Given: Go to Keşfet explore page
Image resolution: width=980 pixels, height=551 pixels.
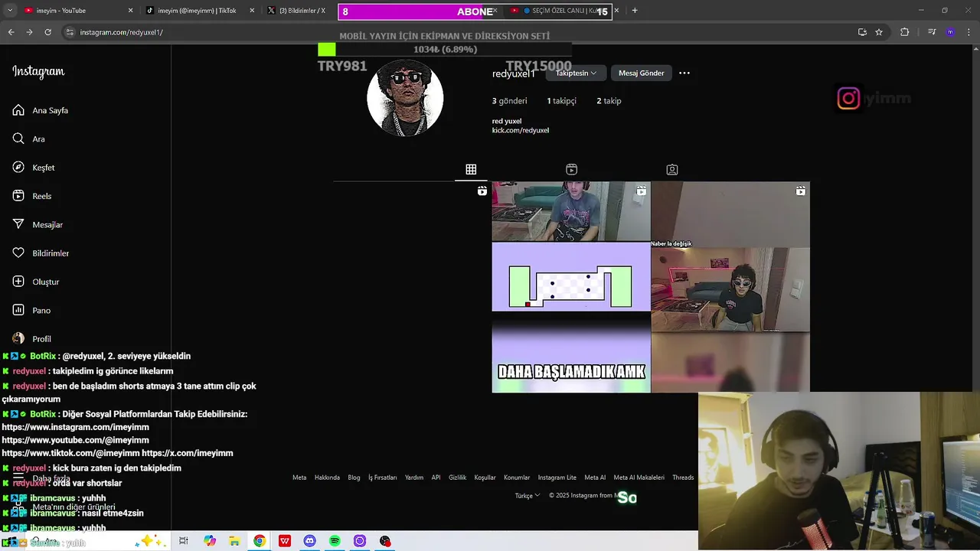Looking at the screenshot, I should [34, 168].
